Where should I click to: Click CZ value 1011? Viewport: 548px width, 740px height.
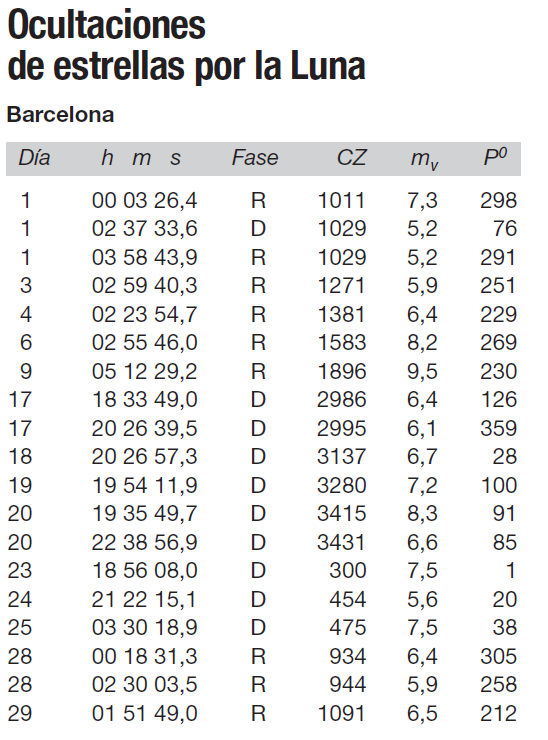[341, 201]
